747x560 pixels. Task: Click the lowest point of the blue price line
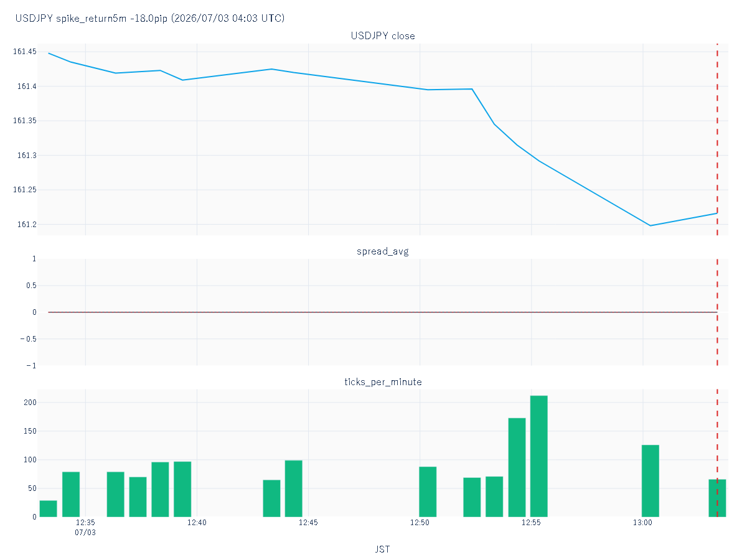[651, 225]
